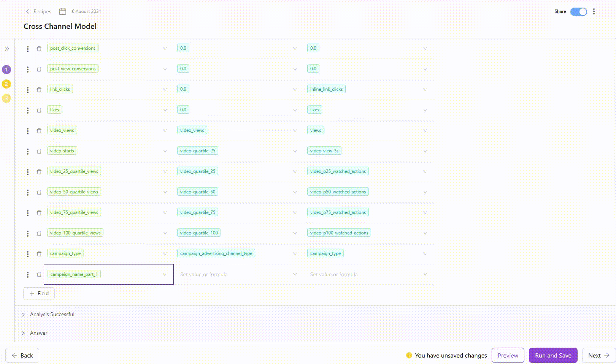Open dropdown next to video_p75_watched_actions
The image size is (616, 364).
[x=425, y=213]
